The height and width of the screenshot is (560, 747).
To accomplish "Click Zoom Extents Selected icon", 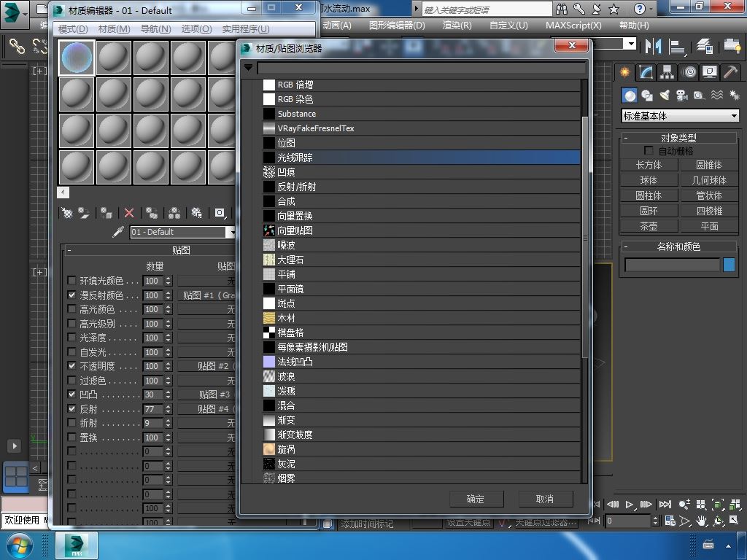I will 718,505.
